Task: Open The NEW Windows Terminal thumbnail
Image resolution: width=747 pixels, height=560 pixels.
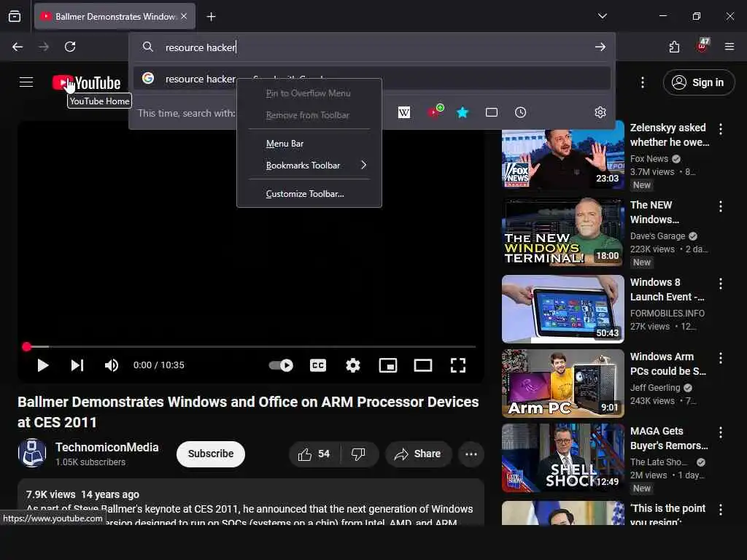Action: point(562,232)
